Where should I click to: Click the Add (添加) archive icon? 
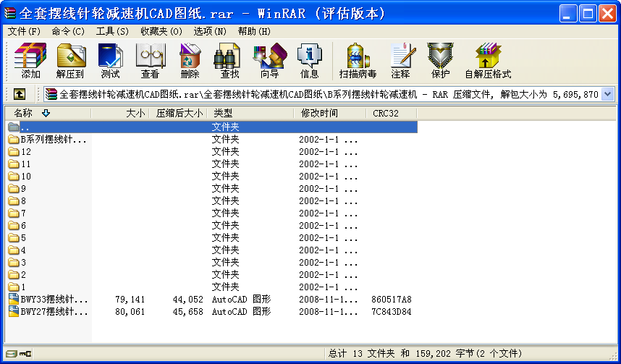point(30,61)
